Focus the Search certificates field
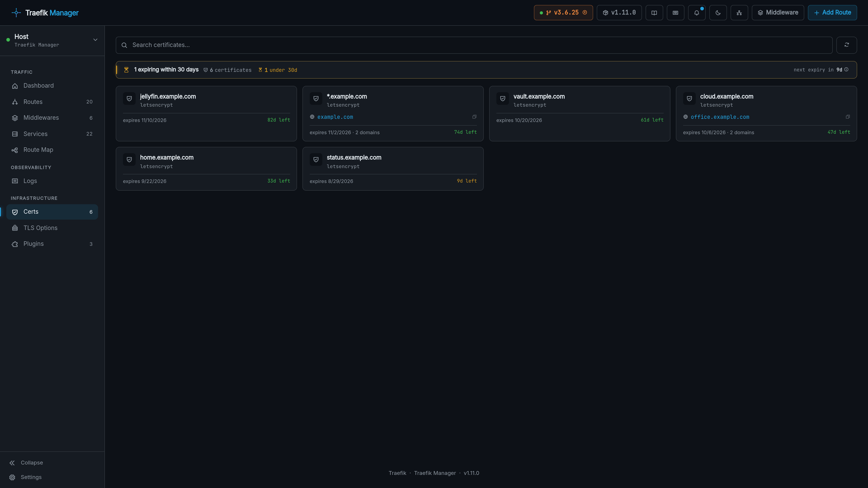The width and height of the screenshot is (868, 488). click(x=474, y=45)
